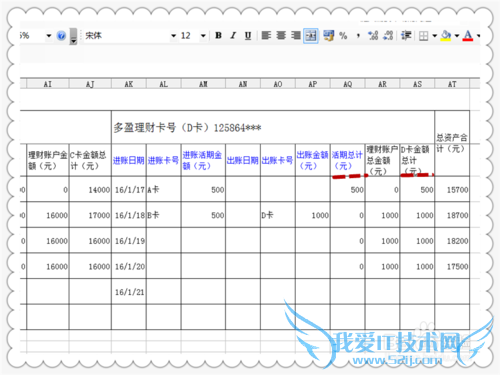The height and width of the screenshot is (375, 500).
Task: Select header cell 活期总计（元）
Action: [x=348, y=160]
